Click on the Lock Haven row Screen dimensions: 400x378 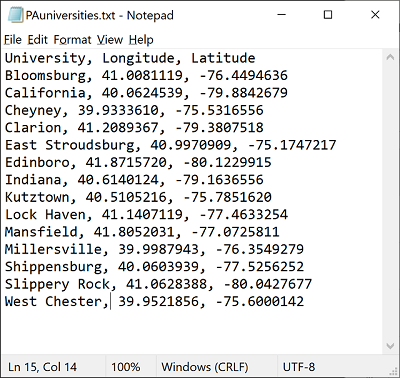(146, 214)
